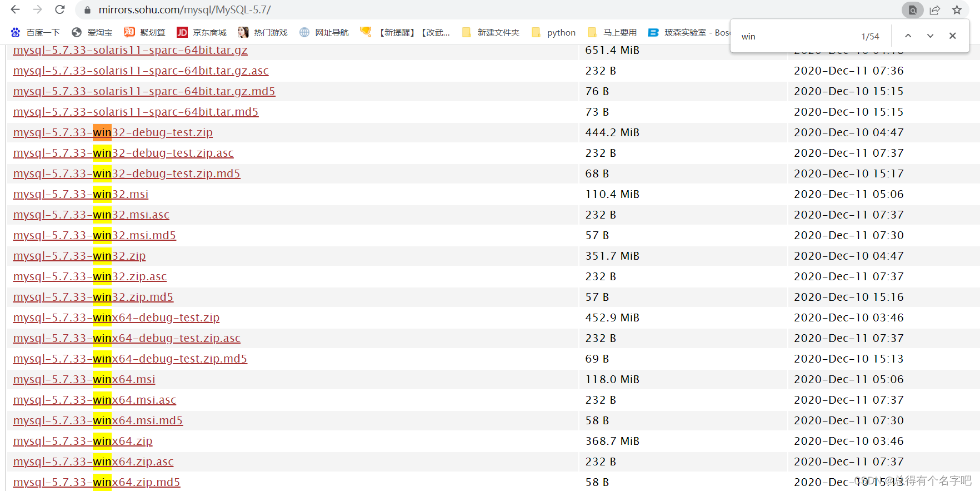Open mysql-5.7.33-win32.msi.md5 link
This screenshot has width=980, height=491.
(94, 235)
